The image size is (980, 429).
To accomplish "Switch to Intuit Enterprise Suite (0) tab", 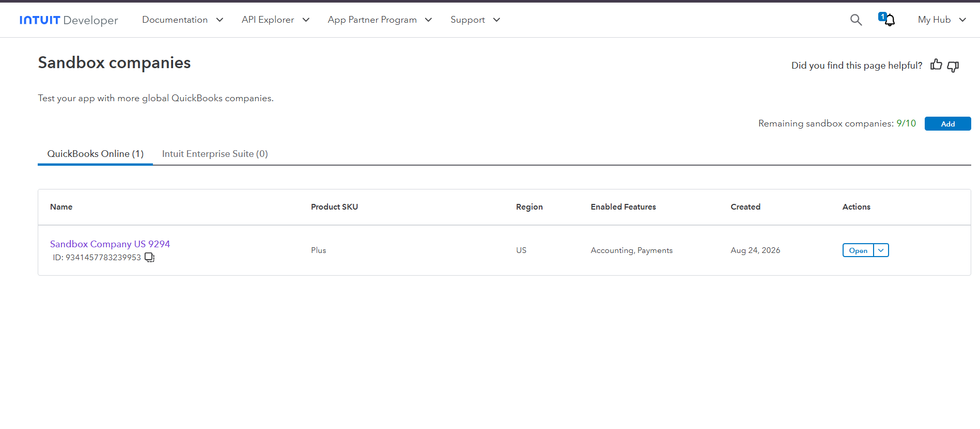I will click(215, 154).
